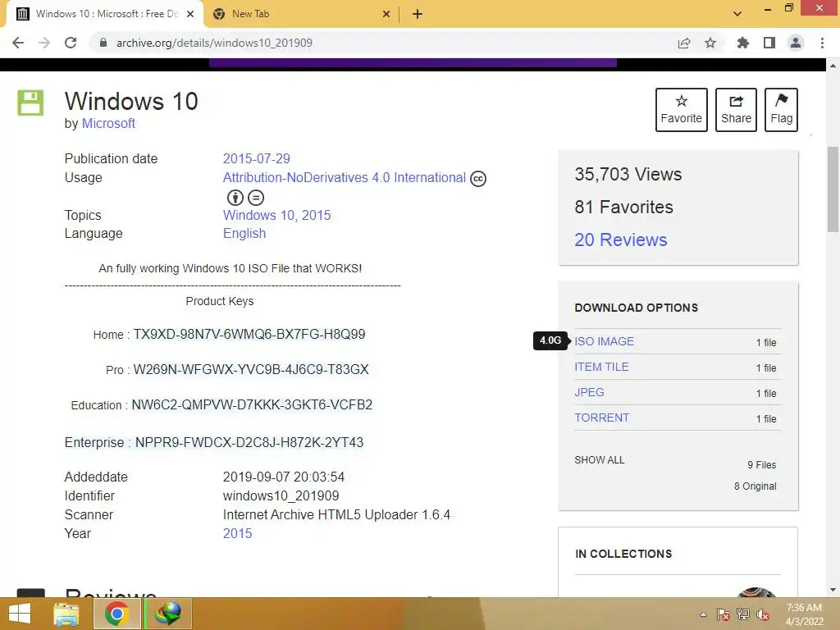Image resolution: width=840 pixels, height=630 pixels.
Task: Click the Education product key text
Action: pos(252,405)
